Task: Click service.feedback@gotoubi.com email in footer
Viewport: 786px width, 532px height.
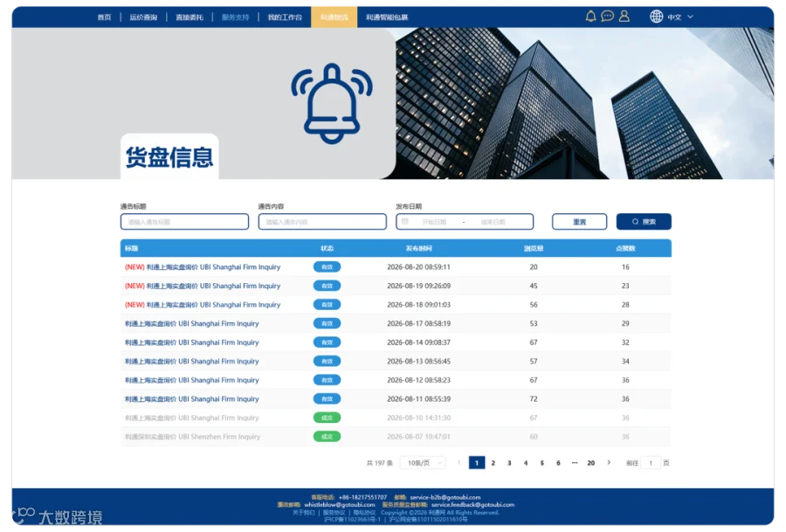Action: [x=472, y=504]
